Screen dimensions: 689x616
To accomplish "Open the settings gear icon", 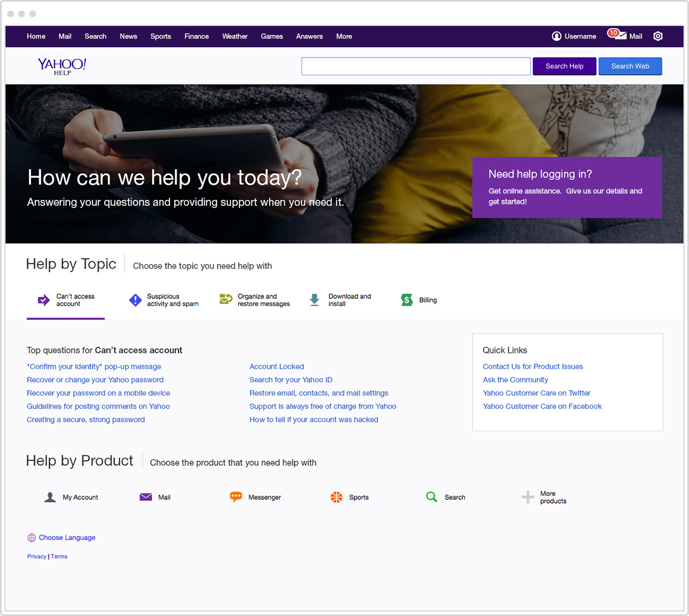I will (x=657, y=36).
